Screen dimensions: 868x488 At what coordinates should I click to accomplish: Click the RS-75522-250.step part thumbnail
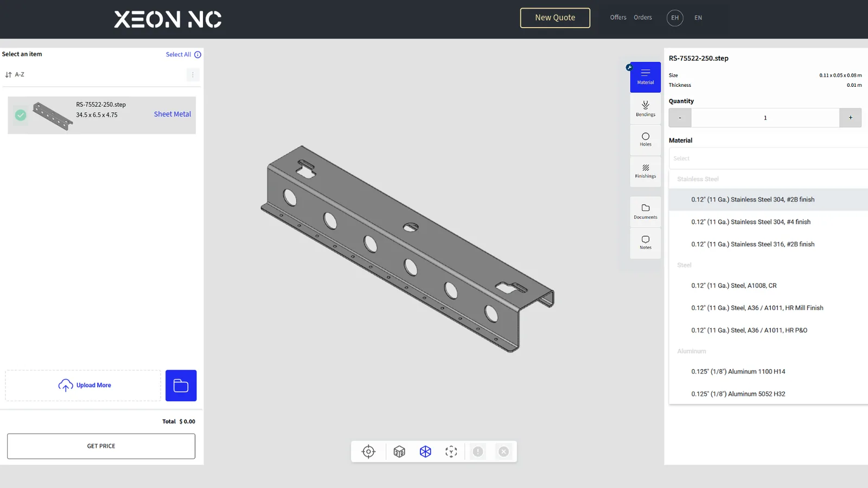[x=52, y=115]
